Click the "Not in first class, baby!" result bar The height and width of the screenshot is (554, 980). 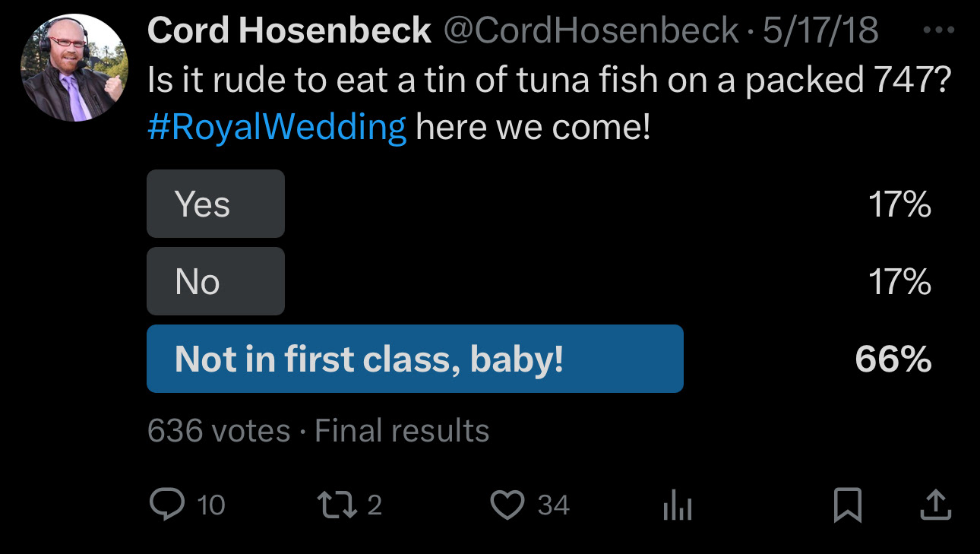(415, 359)
